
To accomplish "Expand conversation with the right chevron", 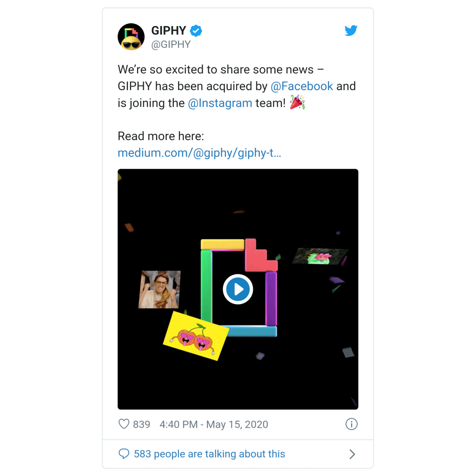I will tap(352, 454).
